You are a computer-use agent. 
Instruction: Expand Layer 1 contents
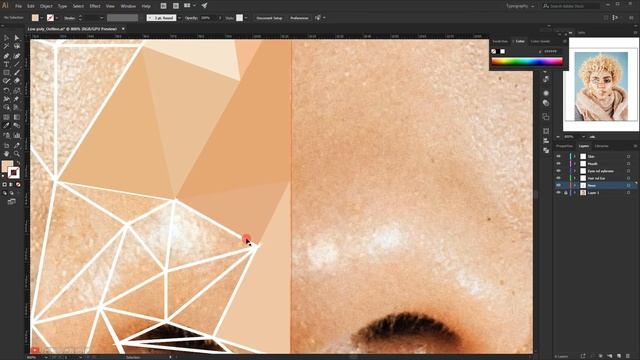(x=575, y=193)
